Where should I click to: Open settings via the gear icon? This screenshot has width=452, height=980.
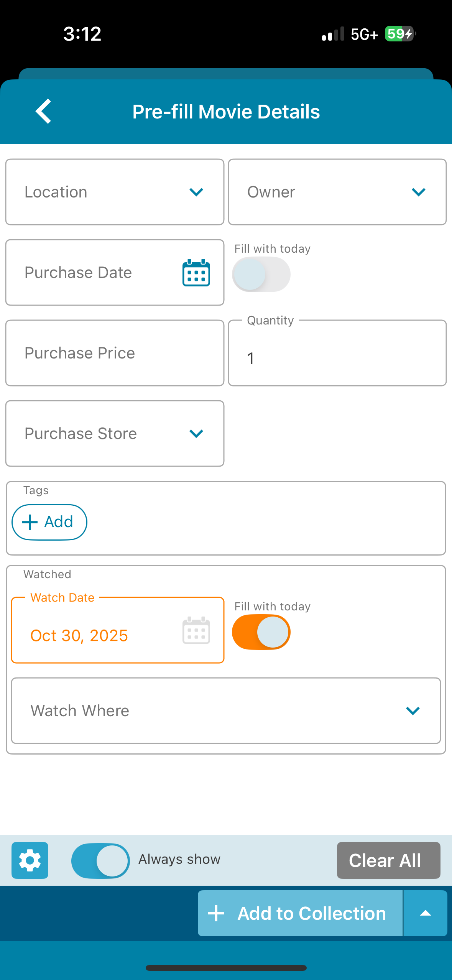pos(30,860)
